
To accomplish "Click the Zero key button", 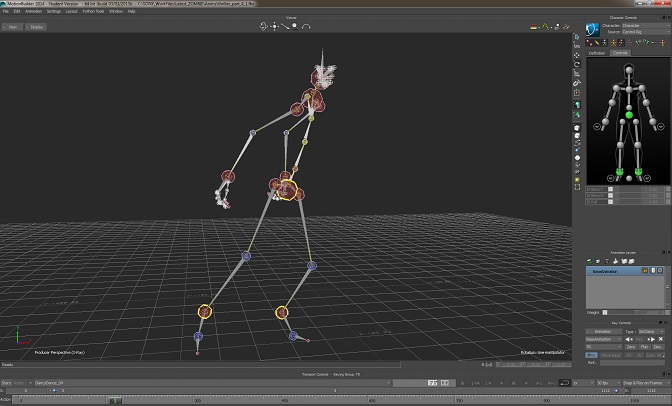I will (631, 347).
